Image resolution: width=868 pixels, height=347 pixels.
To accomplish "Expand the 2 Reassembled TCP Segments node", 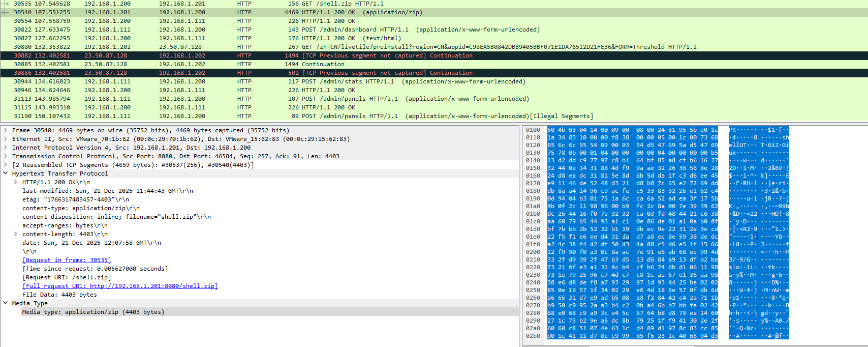I will coord(6,165).
